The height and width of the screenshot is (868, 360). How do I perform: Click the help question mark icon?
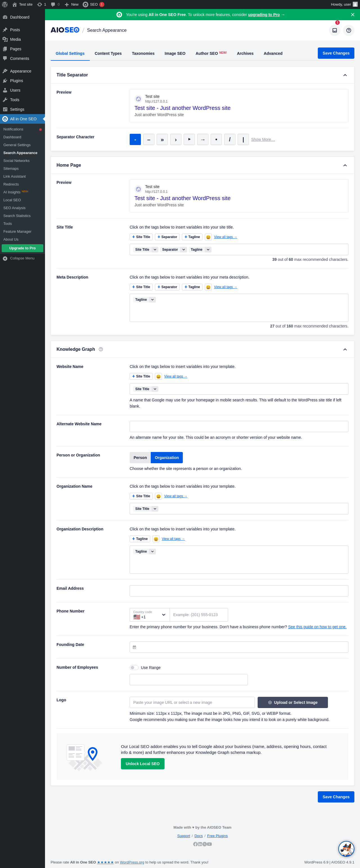tap(348, 30)
